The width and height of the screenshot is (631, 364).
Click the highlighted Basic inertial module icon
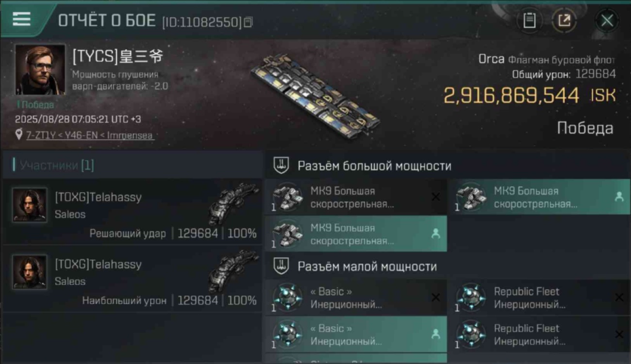[x=287, y=334]
